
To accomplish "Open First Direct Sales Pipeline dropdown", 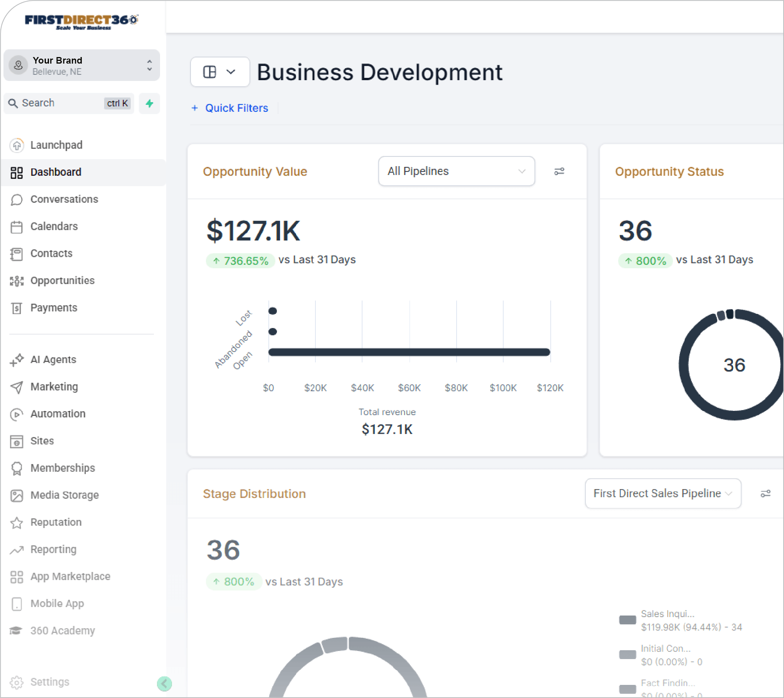I will pyautogui.click(x=663, y=494).
